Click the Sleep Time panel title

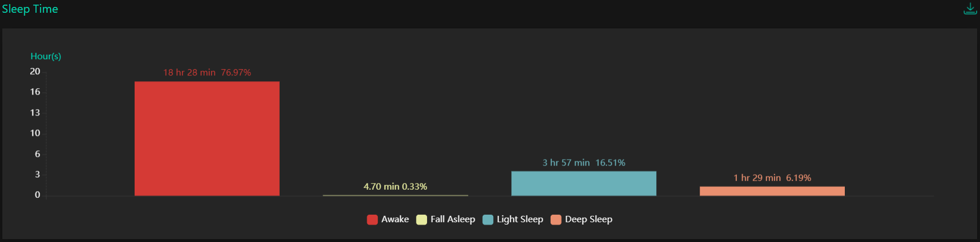pyautogui.click(x=30, y=9)
